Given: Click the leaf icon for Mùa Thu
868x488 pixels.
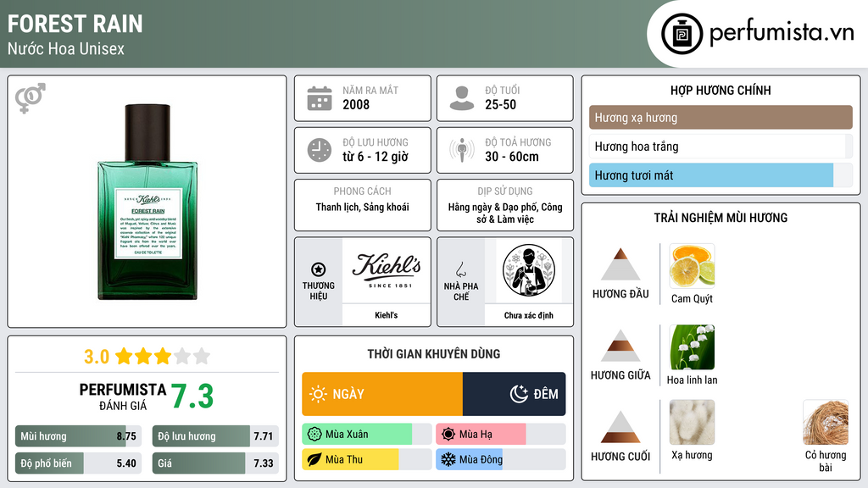Looking at the screenshot, I should click(x=314, y=459).
